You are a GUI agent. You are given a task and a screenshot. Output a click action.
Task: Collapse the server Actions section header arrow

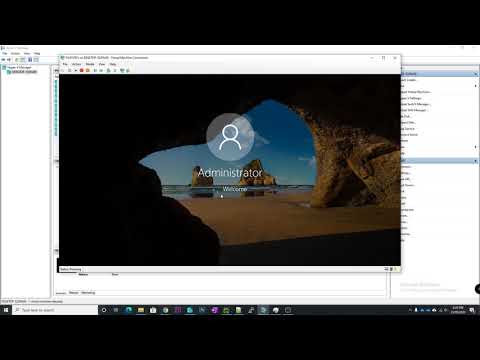476,74
